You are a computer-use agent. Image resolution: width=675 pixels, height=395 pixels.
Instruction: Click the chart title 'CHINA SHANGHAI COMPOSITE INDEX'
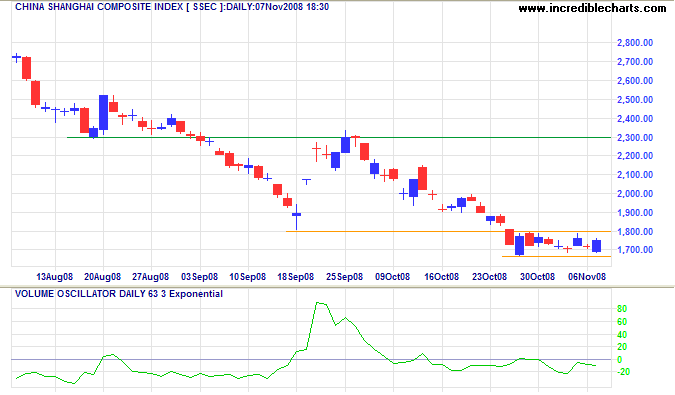99,7
